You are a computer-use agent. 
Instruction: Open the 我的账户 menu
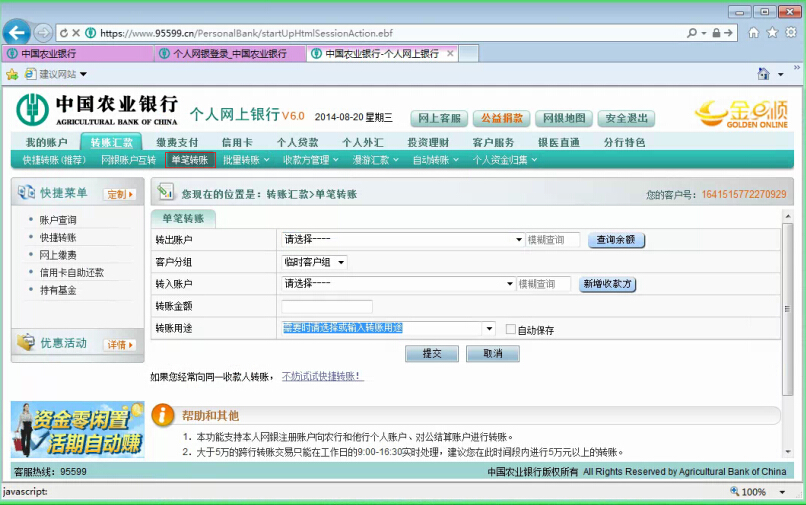coord(46,142)
